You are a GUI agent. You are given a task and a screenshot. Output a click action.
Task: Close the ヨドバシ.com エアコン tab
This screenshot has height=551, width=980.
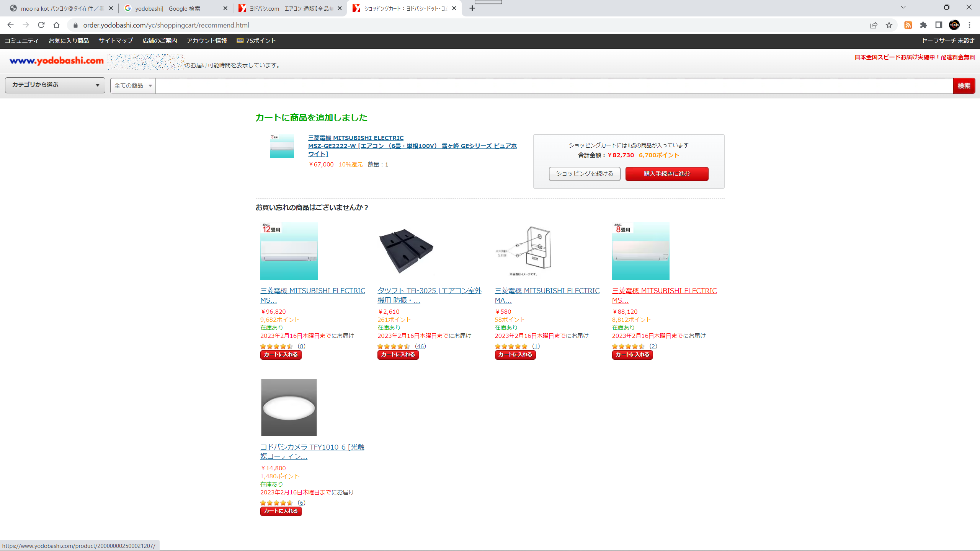pyautogui.click(x=340, y=8)
